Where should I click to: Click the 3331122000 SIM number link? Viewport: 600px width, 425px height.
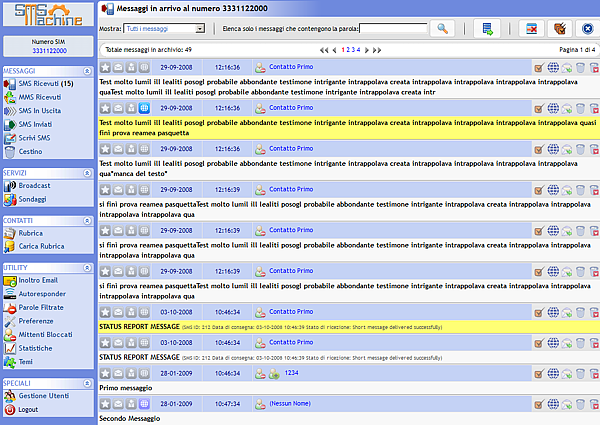pos(49,51)
